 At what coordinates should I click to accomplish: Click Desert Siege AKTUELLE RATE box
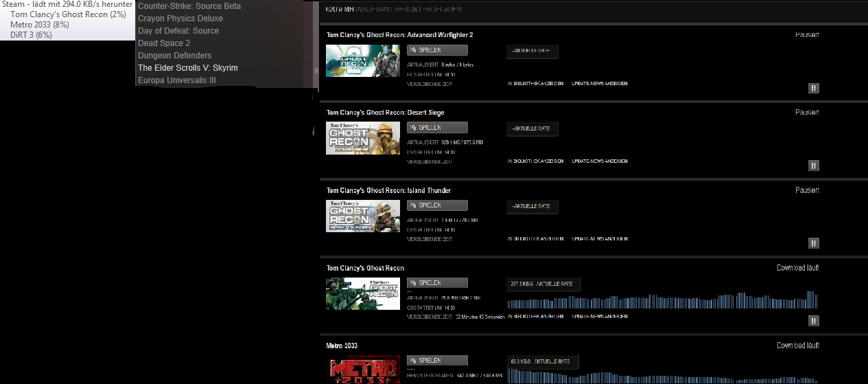tap(532, 128)
